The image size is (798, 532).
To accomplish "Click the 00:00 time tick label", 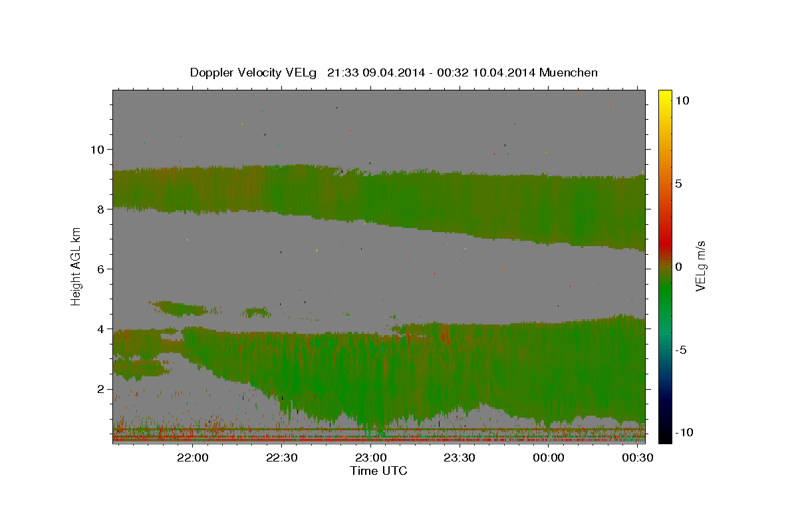I will tap(548, 458).
